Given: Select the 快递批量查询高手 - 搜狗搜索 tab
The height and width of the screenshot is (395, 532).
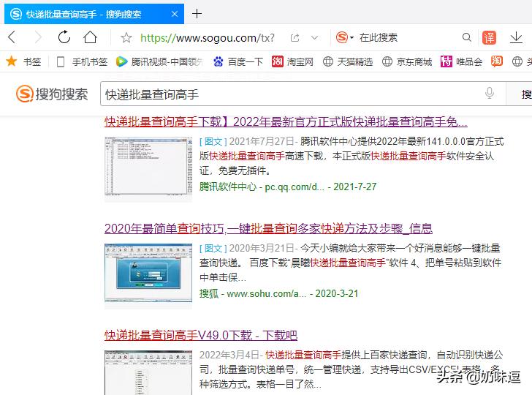Looking at the screenshot, I should pyautogui.click(x=94, y=14).
